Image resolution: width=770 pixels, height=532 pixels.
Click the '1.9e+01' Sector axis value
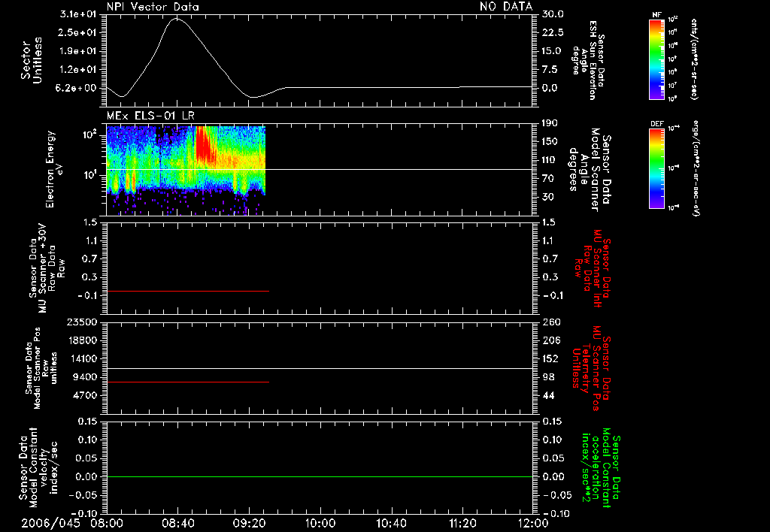pyautogui.click(x=78, y=51)
